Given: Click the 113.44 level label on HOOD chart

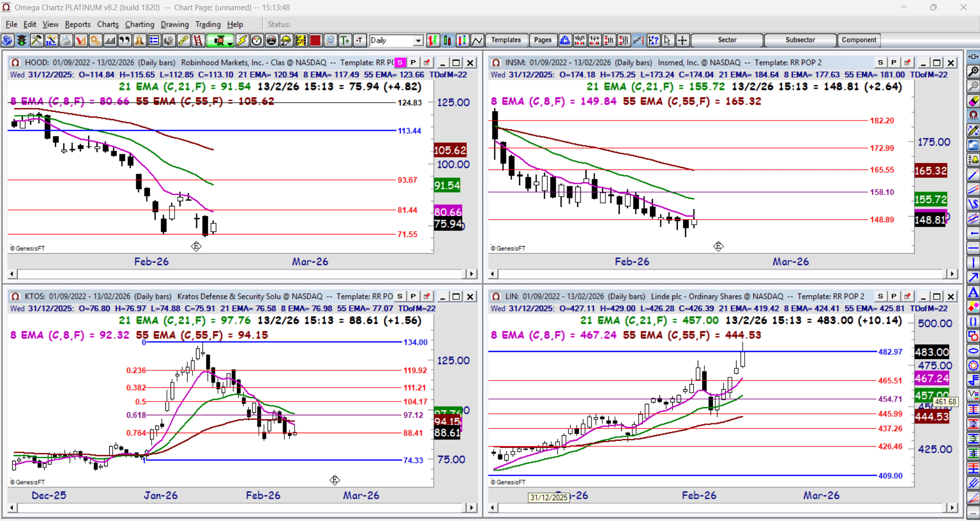Looking at the screenshot, I should click(x=409, y=131).
